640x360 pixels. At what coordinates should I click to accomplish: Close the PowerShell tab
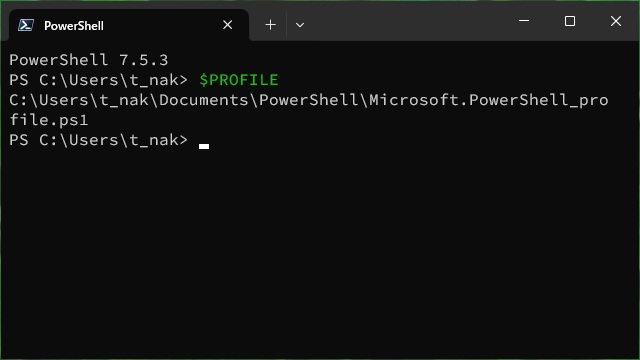[x=227, y=25]
